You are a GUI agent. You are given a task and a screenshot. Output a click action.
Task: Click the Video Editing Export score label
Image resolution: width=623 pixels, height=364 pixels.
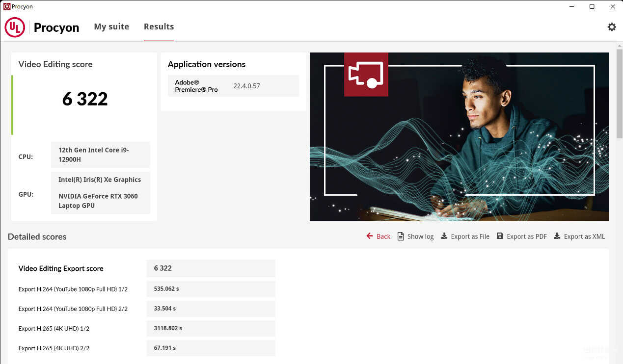tap(61, 268)
